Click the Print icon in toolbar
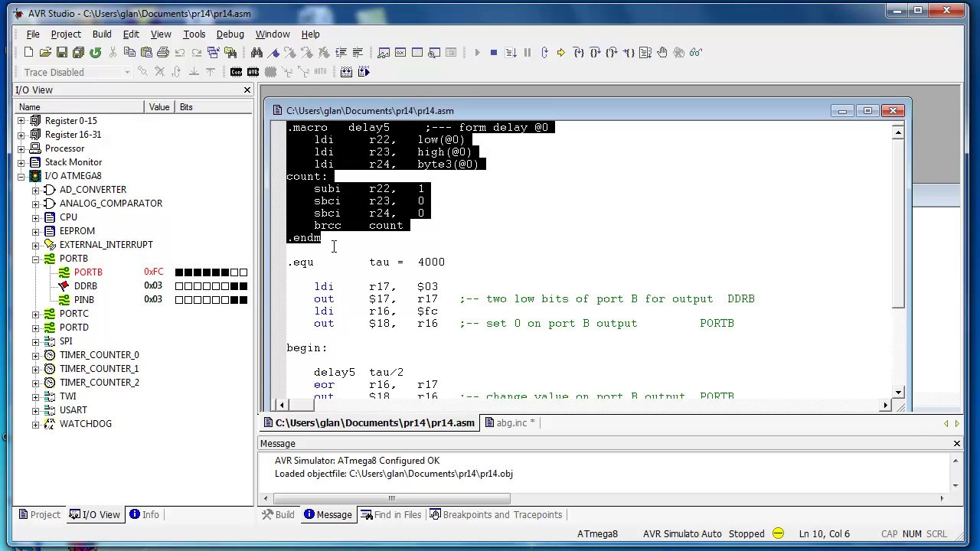980x551 pixels. [162, 52]
